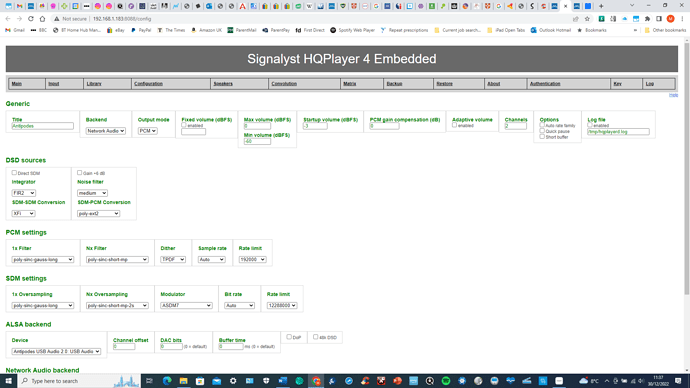This screenshot has height=388, width=690.
Task: Enable the Fixed volume checkbox
Action: pos(184,125)
